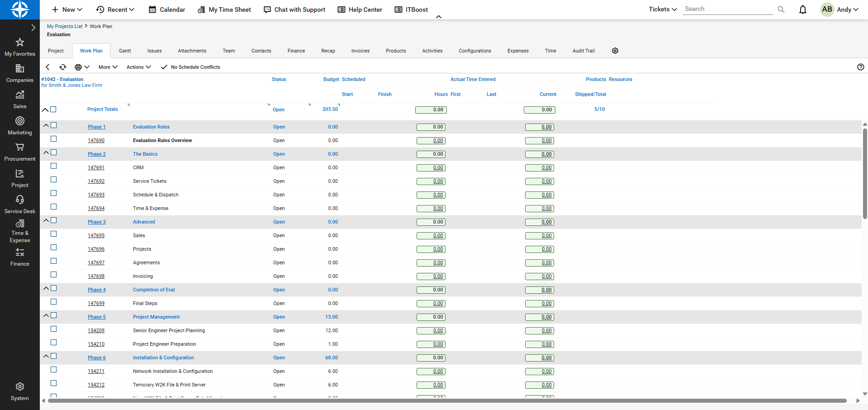Open the help question mark icon
This screenshot has width=868, height=410.
[x=860, y=67]
